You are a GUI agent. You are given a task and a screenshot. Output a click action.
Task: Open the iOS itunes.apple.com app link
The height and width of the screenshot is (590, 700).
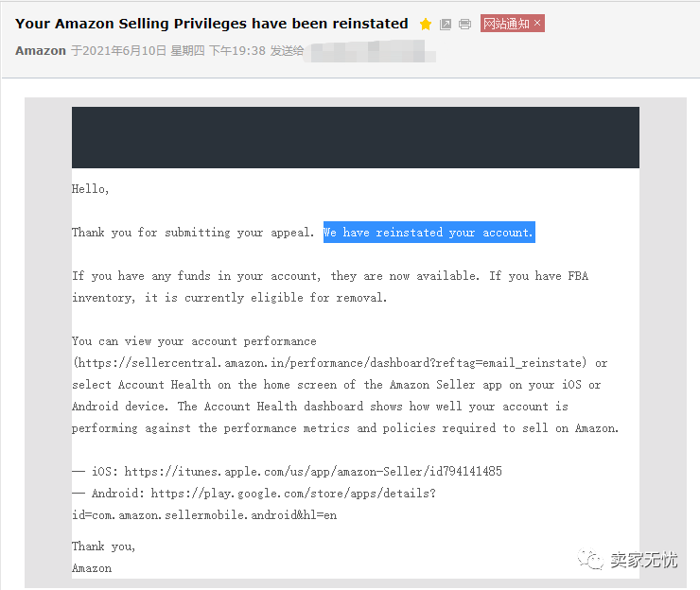pyautogui.click(x=313, y=471)
